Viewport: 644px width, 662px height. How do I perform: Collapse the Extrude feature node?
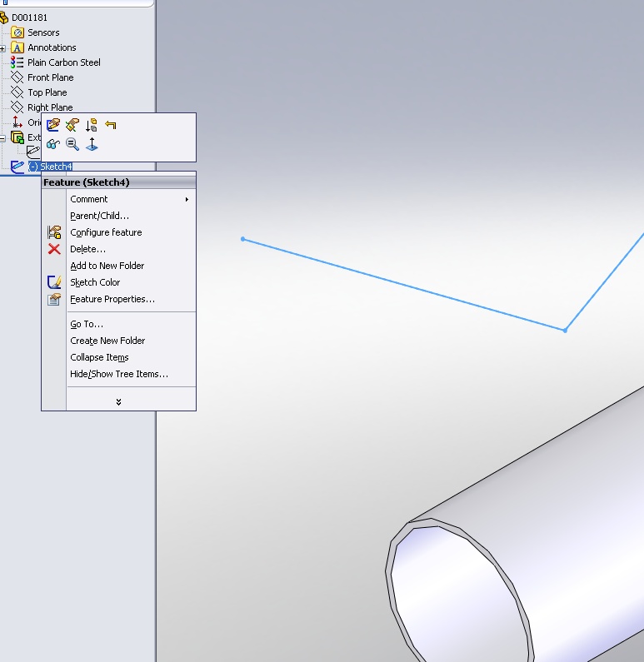point(2,138)
